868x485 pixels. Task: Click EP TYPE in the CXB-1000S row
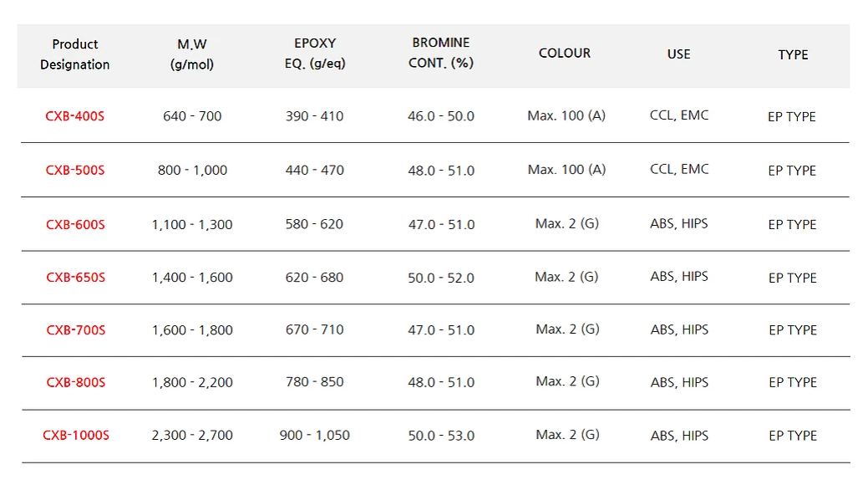tap(793, 436)
